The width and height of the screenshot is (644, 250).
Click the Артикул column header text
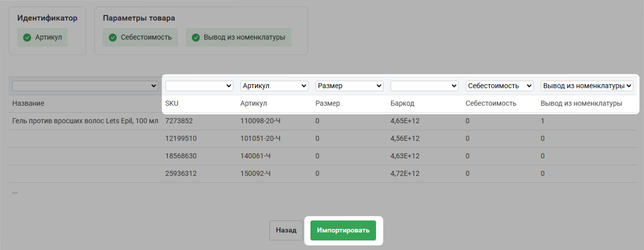[x=253, y=103]
